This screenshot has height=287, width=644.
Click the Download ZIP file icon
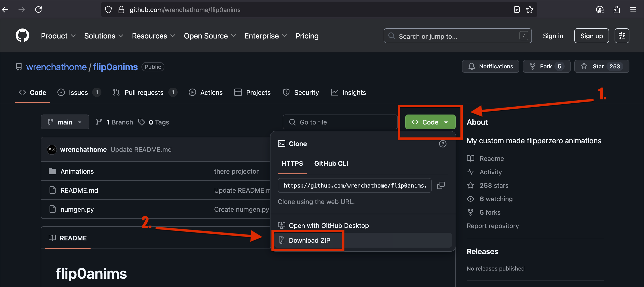point(282,240)
